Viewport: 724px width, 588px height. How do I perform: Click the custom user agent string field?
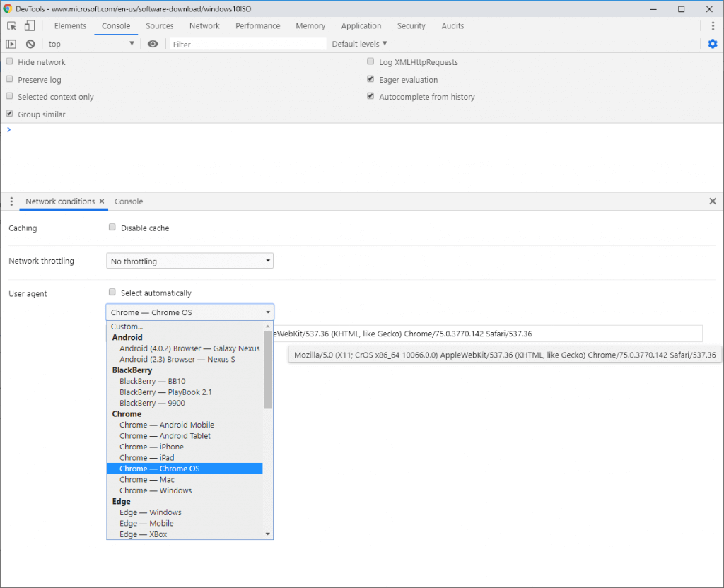pos(488,334)
